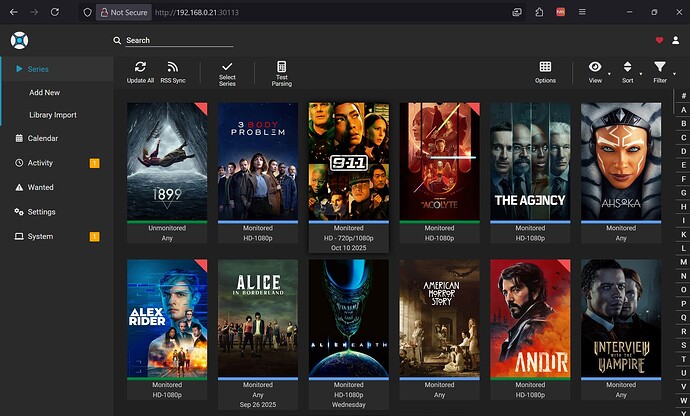Click the reader view toolbar icon
690x416 pixels.
(517, 12)
